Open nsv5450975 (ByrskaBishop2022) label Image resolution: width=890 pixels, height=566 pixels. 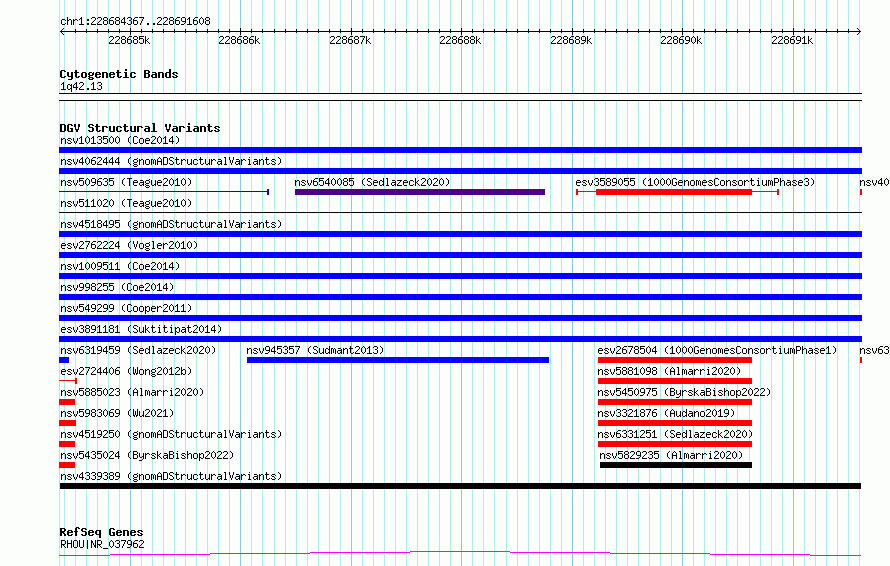[684, 392]
